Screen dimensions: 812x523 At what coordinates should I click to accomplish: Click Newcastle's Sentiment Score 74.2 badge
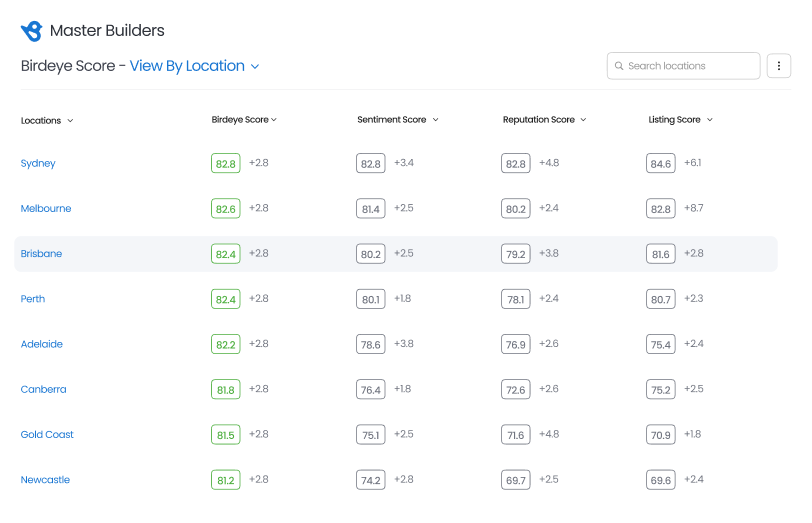click(x=371, y=480)
